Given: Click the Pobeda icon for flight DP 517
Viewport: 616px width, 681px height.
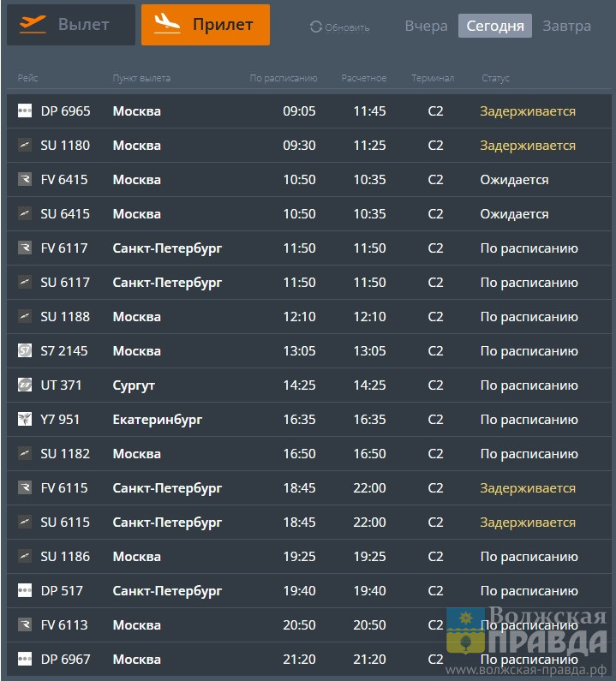Looking at the screenshot, I should [24, 590].
